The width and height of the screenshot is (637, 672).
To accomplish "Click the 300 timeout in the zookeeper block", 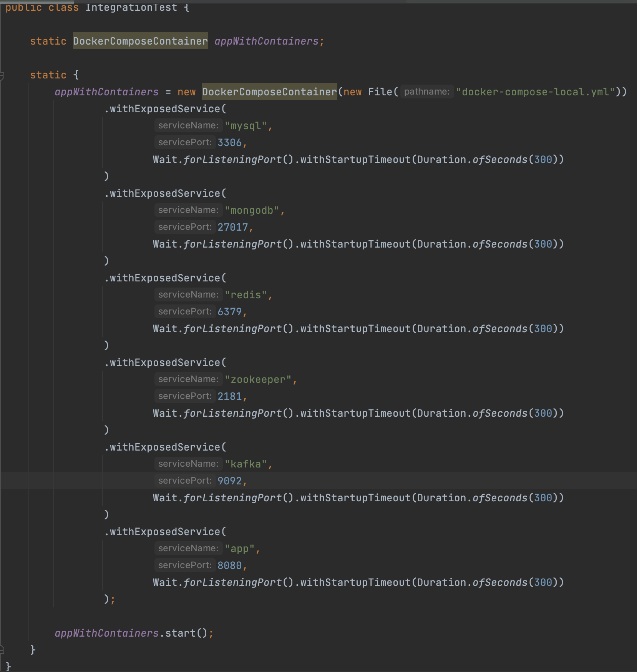I will (x=543, y=413).
